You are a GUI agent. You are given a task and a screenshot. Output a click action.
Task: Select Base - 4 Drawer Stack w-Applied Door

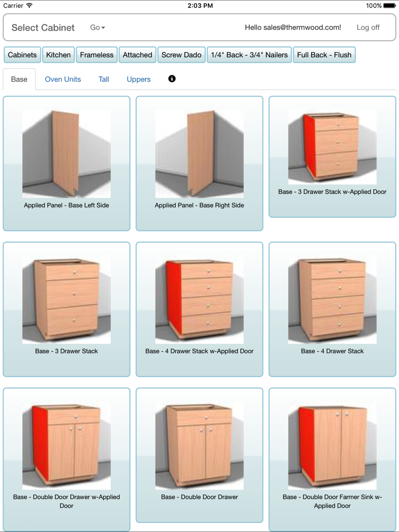(x=199, y=309)
